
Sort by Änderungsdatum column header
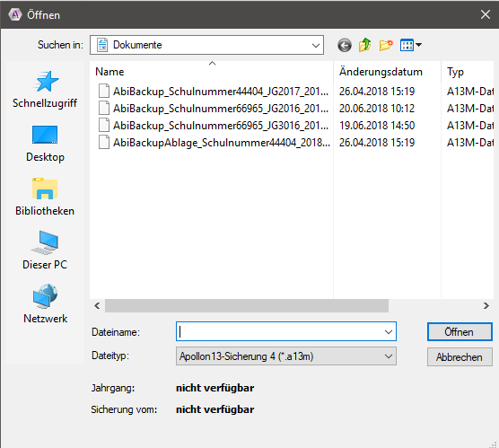point(387,72)
